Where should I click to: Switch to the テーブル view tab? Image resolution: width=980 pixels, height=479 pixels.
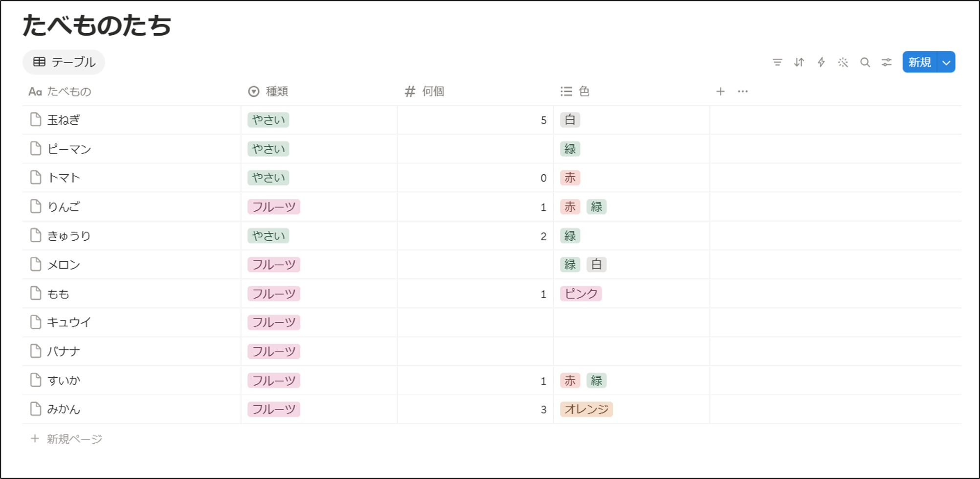tap(64, 62)
